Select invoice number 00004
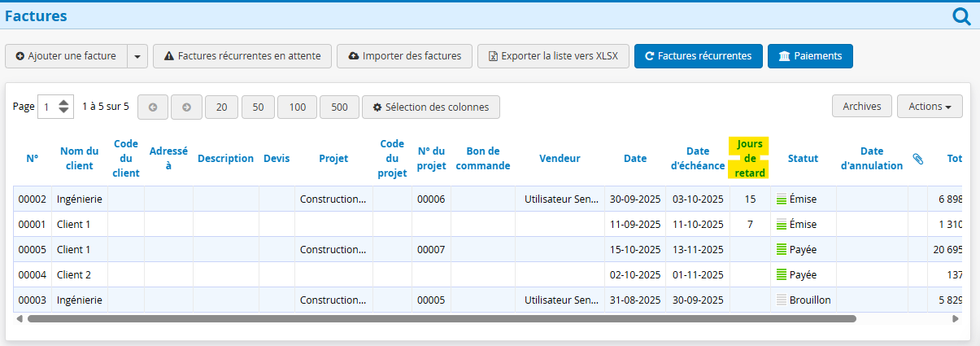 (31, 274)
